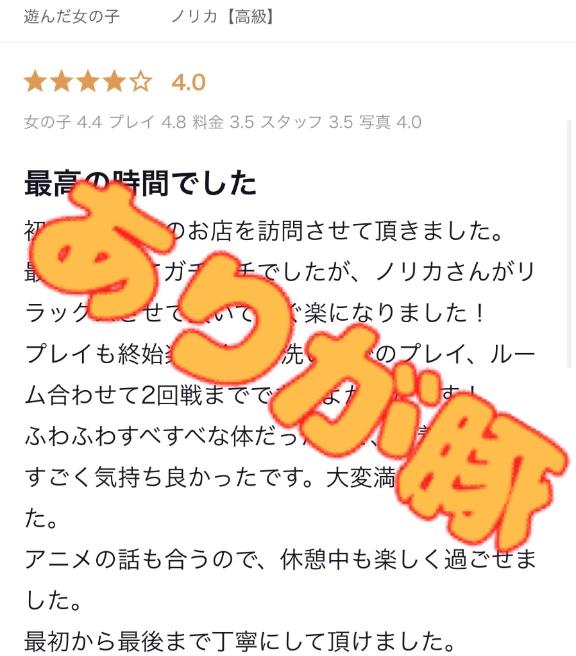Image resolution: width=576 pixels, height=656 pixels.
Task: Select the プレイ 4.8 sub-rating
Action: [x=148, y=122]
